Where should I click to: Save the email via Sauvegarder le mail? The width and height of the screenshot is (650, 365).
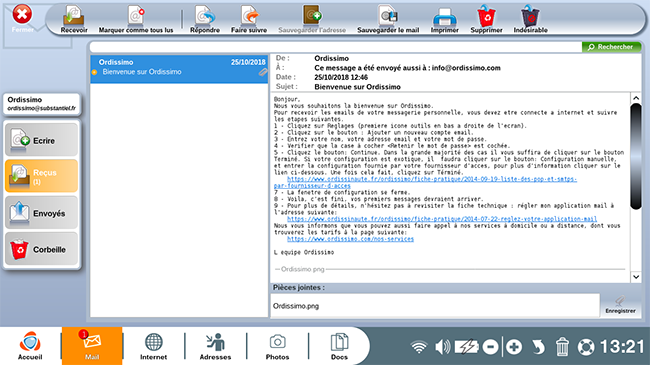(x=388, y=19)
